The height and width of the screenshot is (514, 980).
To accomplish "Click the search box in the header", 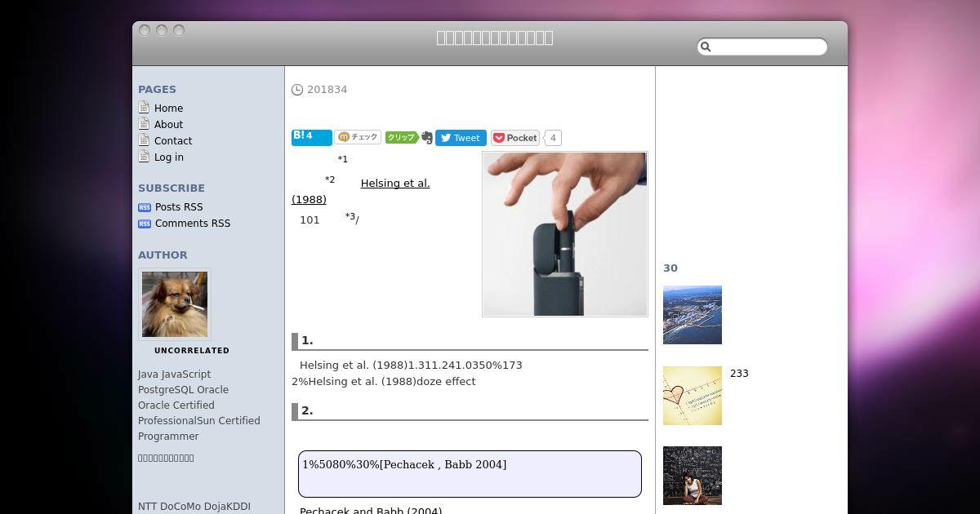I will coord(762,47).
